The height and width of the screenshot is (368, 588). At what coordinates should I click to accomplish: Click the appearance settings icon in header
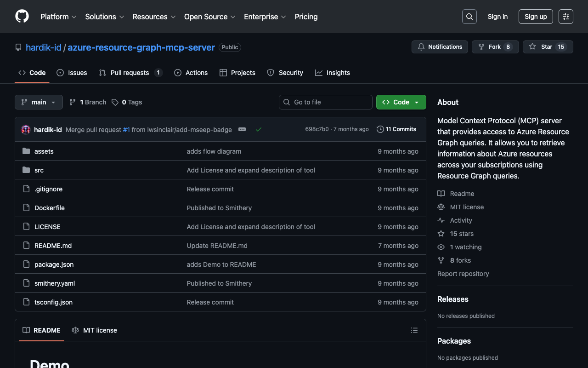point(565,17)
